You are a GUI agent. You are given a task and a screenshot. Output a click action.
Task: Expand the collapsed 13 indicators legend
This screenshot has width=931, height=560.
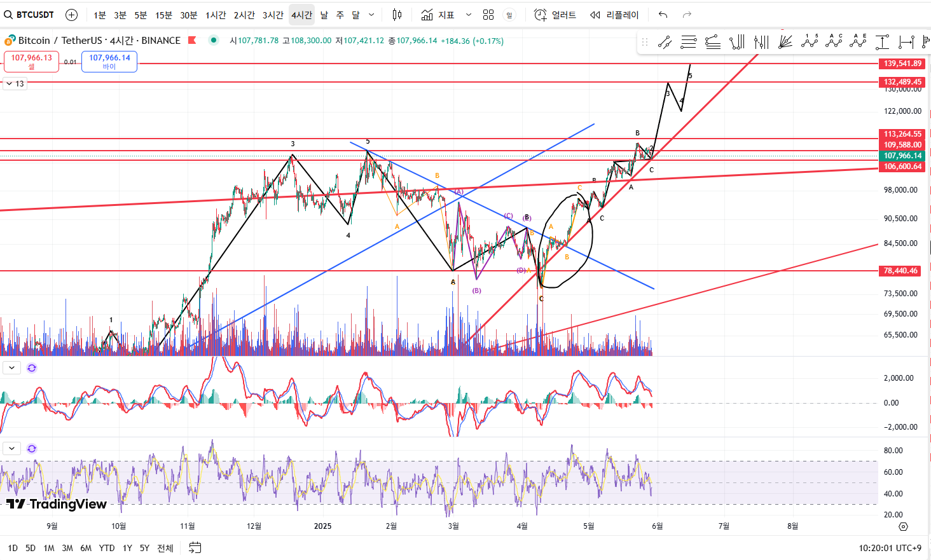tap(15, 83)
